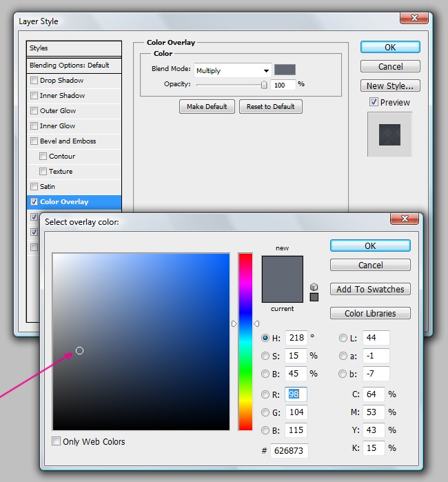Click the Y yellow percentage field
The height and width of the screenshot is (482, 448).
374,430
